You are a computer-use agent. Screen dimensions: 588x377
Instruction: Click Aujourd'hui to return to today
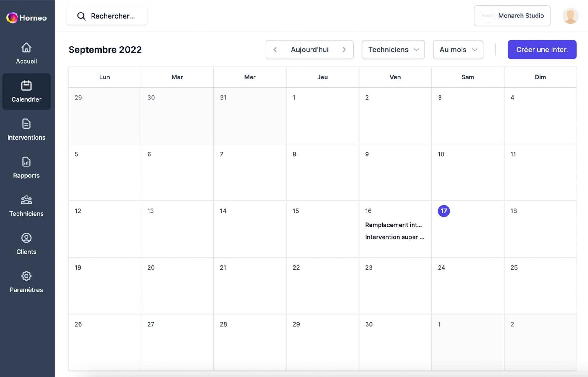click(x=309, y=49)
